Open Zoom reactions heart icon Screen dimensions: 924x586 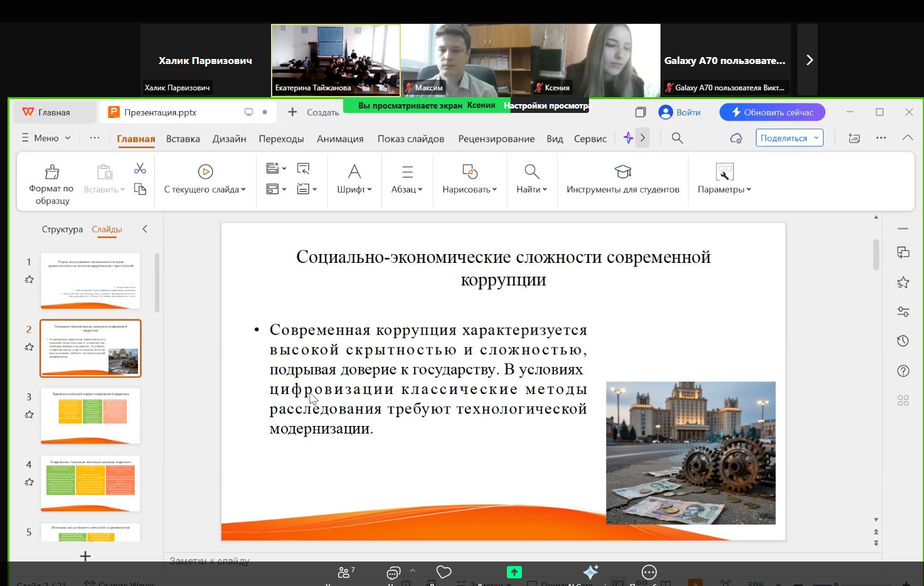click(x=443, y=572)
